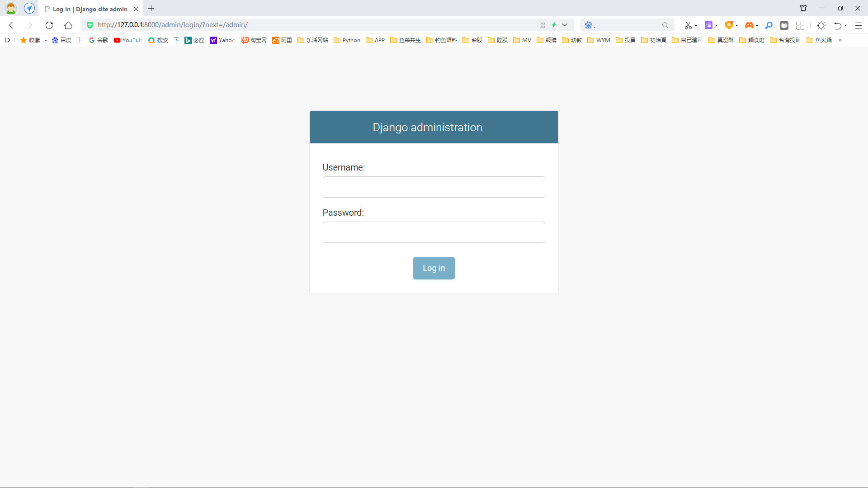Image resolution: width=868 pixels, height=488 pixels.
Task: Click the undo closed tab icon
Action: (x=838, y=25)
